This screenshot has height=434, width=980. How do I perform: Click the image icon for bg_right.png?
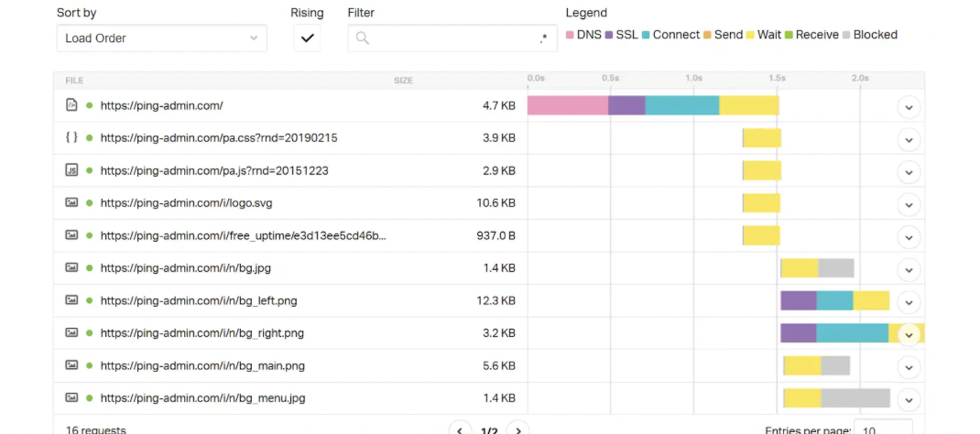tap(71, 332)
